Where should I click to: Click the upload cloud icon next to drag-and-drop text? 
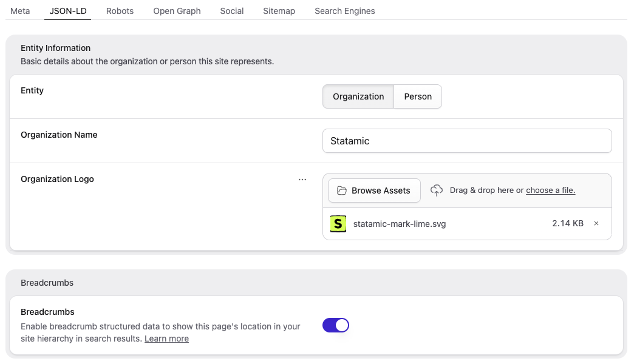(x=437, y=190)
